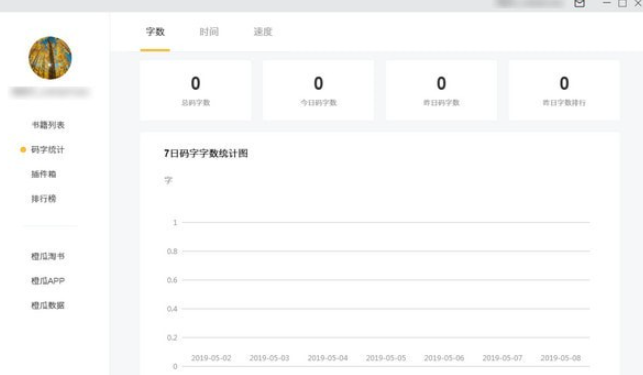Click the 2019-05-08 date on the chart axis
Image resolution: width=643 pixels, height=375 pixels.
tap(561, 358)
